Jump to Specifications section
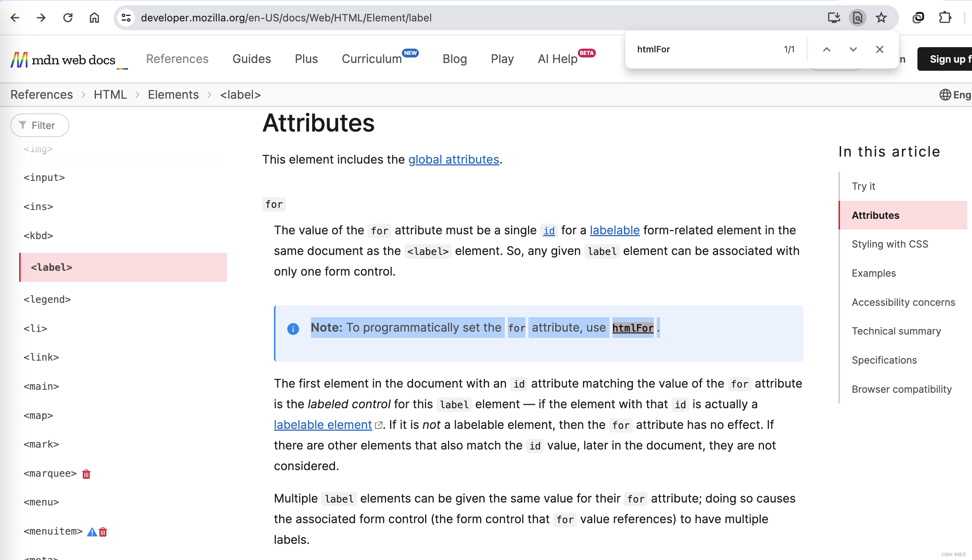Screen dimensions: 972x560 (x=884, y=360)
